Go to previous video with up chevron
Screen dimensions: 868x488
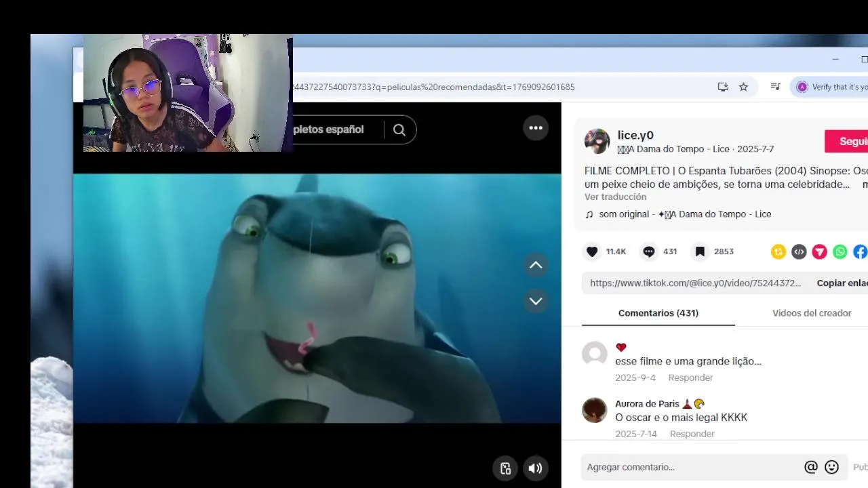[x=536, y=265]
